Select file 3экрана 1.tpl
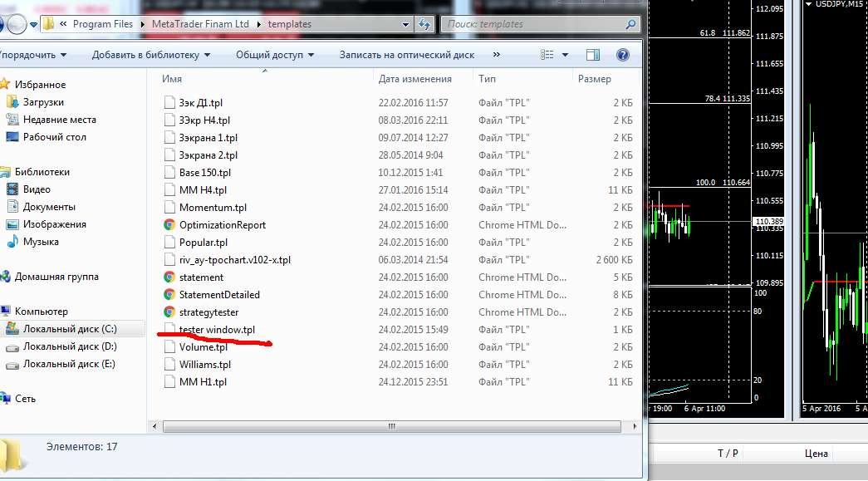 point(208,137)
